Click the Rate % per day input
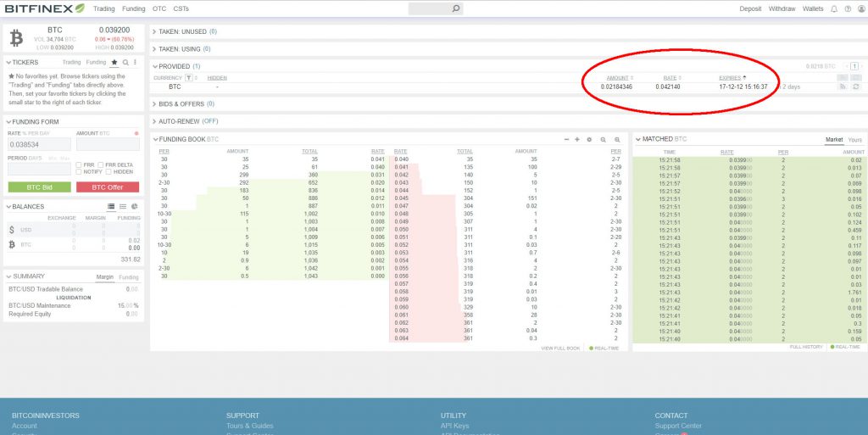This screenshot has height=435, width=868. click(39, 144)
